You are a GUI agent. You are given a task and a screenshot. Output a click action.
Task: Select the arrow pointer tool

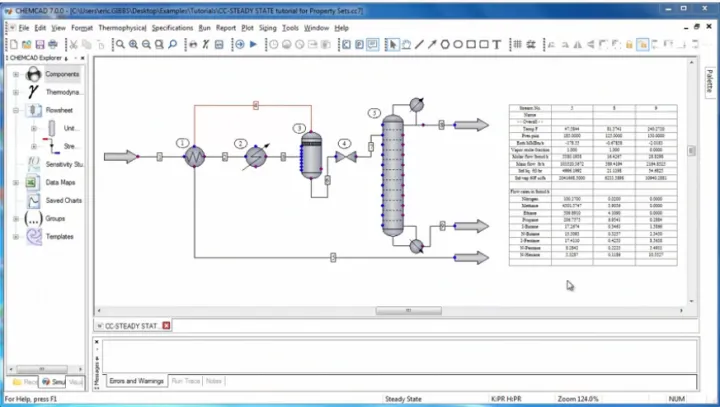(x=393, y=44)
